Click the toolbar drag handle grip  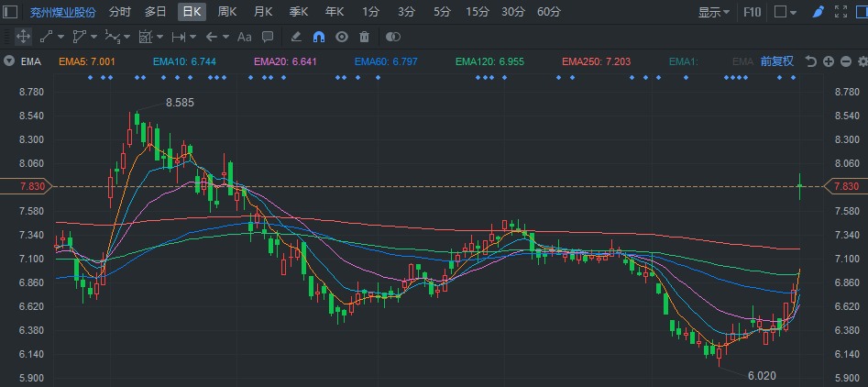[x=6, y=37]
